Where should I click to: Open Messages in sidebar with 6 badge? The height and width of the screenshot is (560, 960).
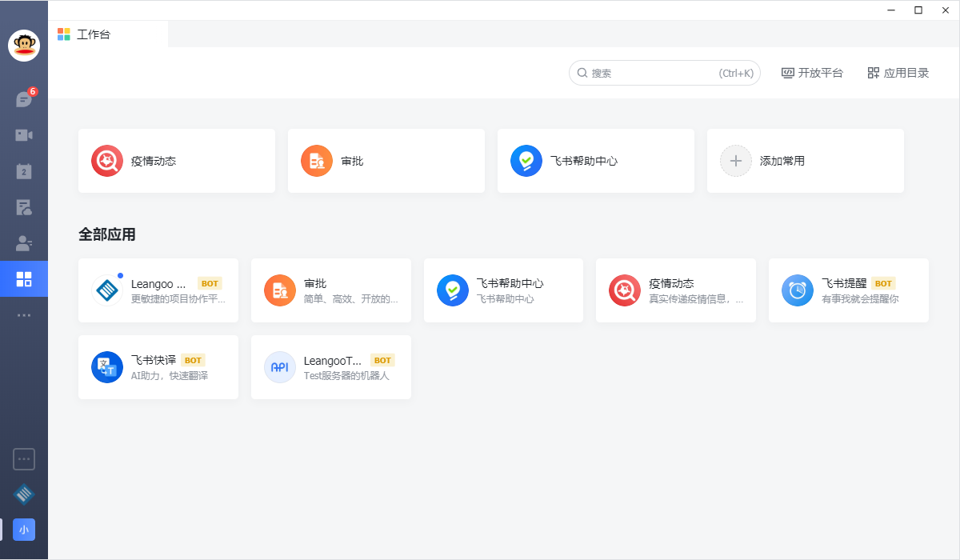(24, 99)
